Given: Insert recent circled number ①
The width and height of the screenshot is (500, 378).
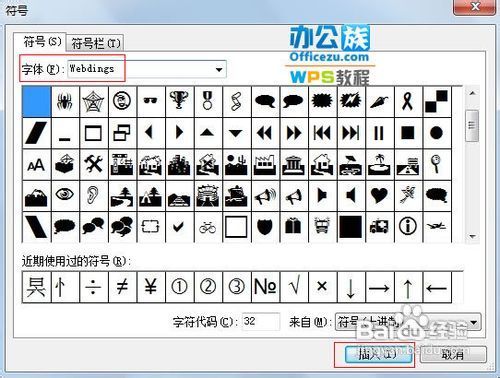Looking at the screenshot, I should pos(179,287).
